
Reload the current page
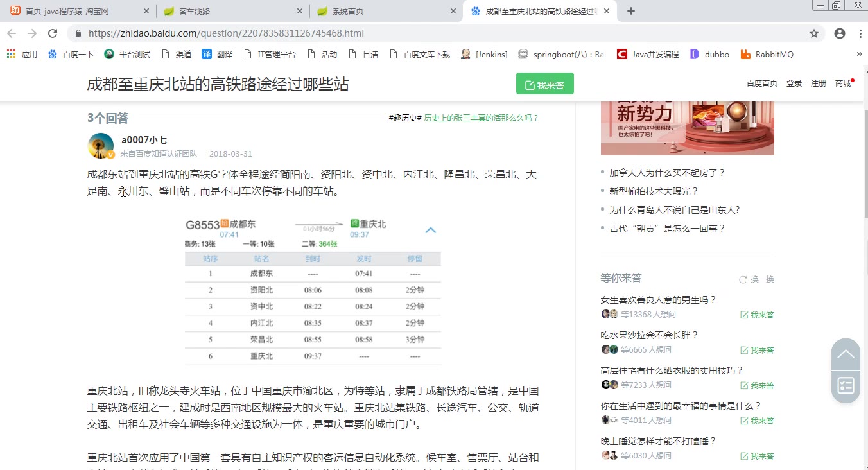[53, 33]
